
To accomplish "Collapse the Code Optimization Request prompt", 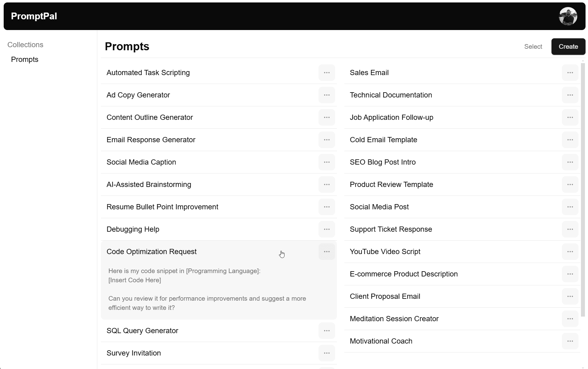I will pos(152,252).
